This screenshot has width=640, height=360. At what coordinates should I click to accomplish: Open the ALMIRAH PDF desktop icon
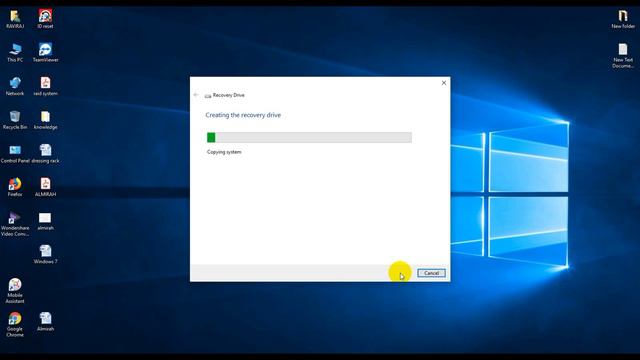point(45,187)
